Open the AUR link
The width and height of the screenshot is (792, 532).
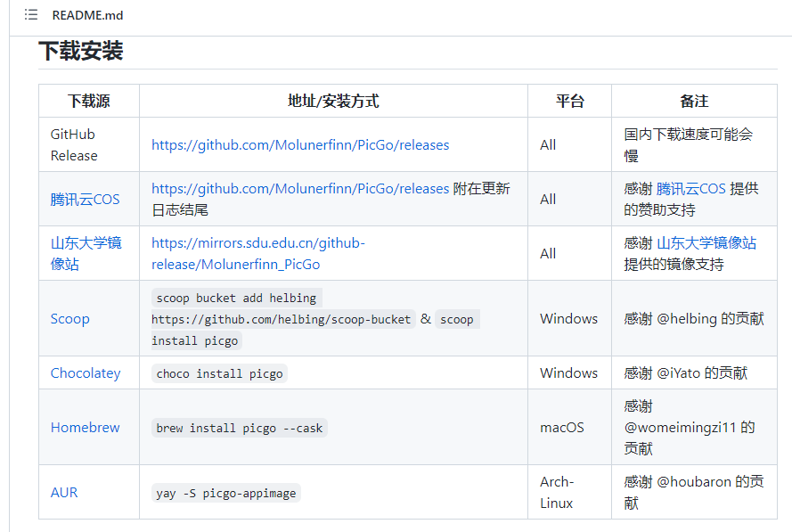[x=64, y=493]
